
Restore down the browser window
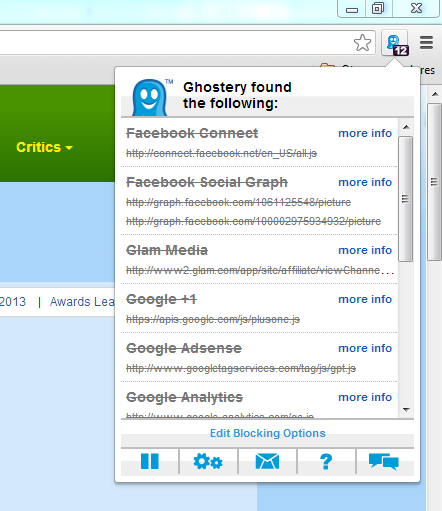[378, 8]
